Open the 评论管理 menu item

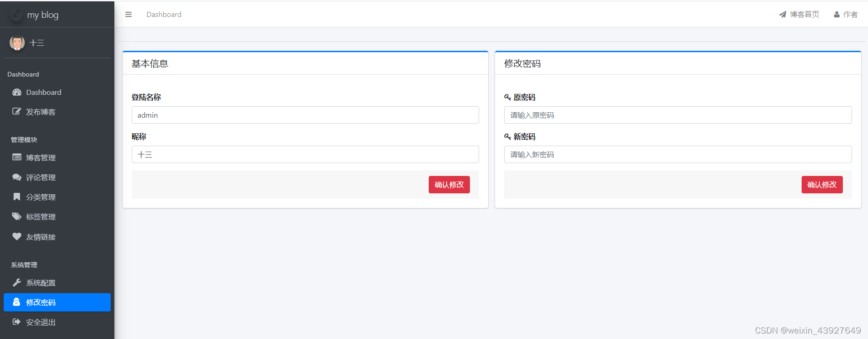tap(57, 177)
